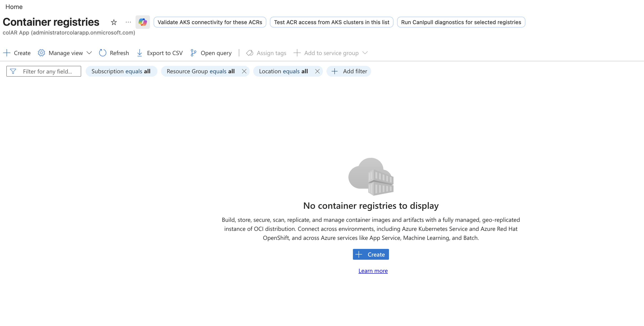
Task: Click the Container registries page title
Action: click(51, 22)
